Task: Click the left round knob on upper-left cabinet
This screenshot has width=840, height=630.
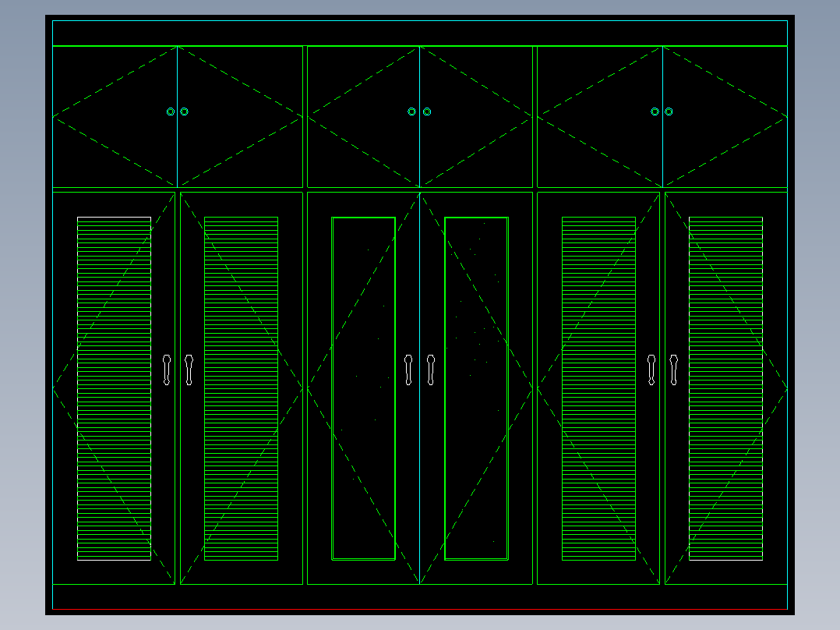Action: coord(171,111)
